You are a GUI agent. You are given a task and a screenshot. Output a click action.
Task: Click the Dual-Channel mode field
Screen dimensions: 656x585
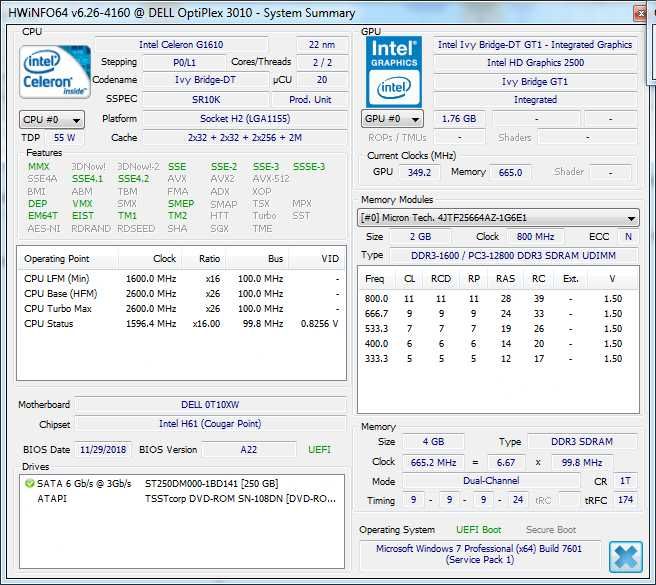click(491, 481)
